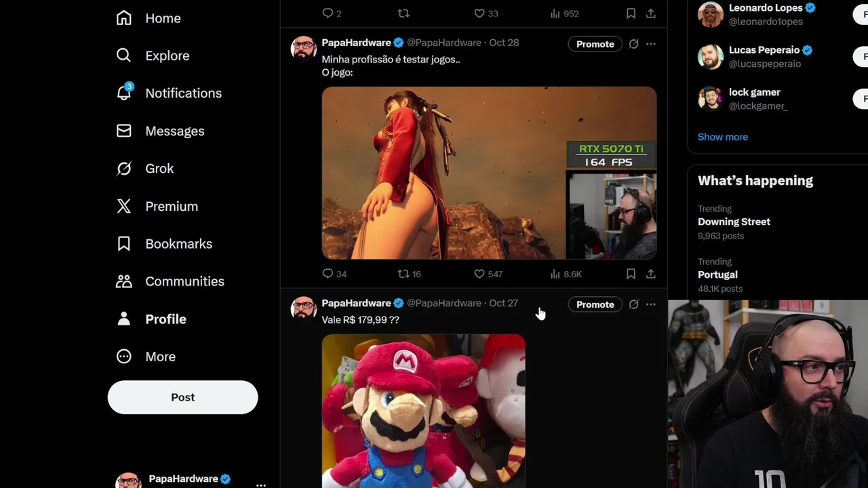
Task: Like the post with 33 likes
Action: [486, 13]
